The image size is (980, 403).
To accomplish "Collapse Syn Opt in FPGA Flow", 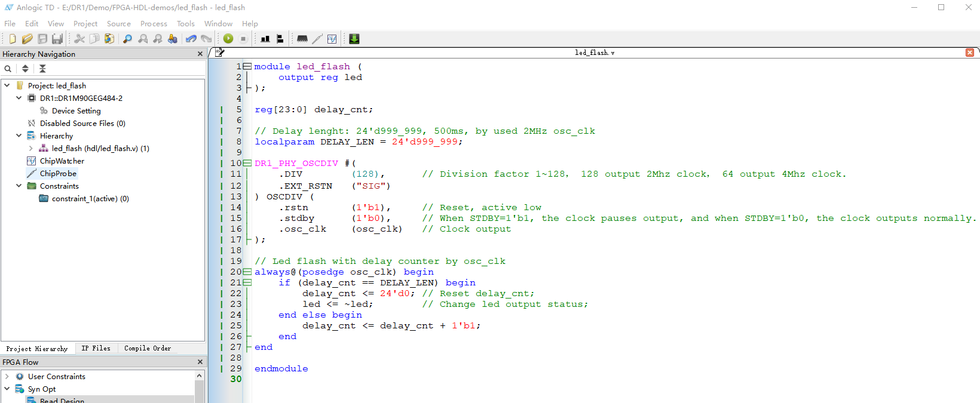I will pos(7,389).
